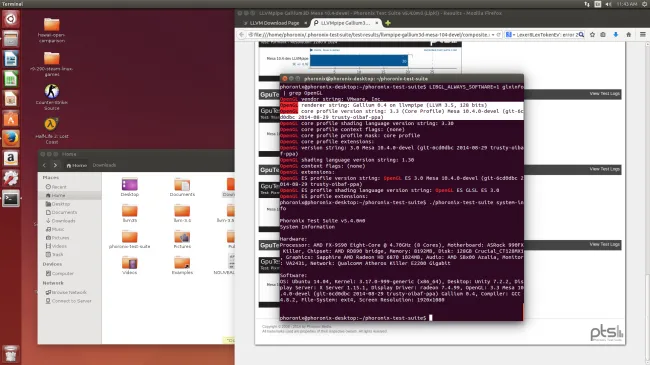Screen dimensions: 650x365
Task: Open the Files manager launcher icon
Action: [x=11, y=39]
